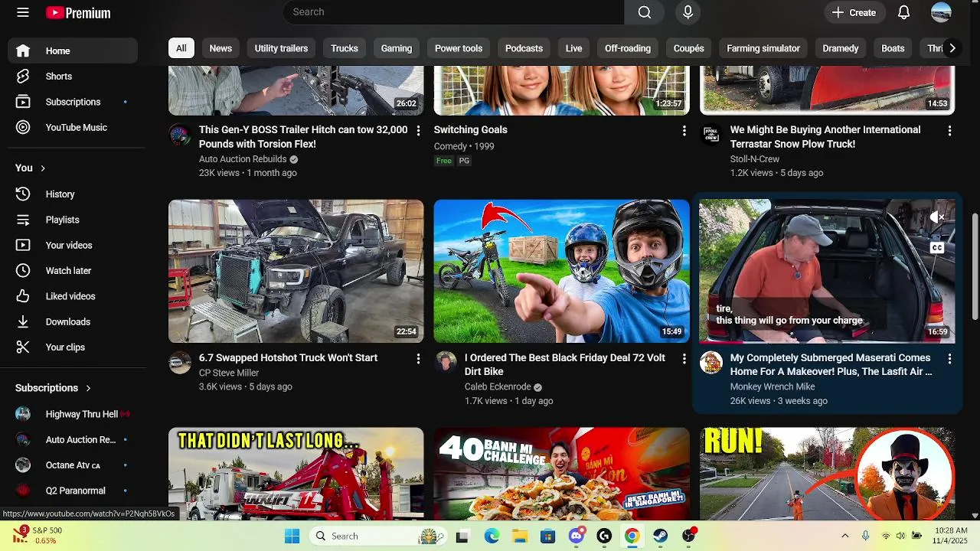Select the Farming simulator chip
980x551 pixels.
[x=763, y=48]
